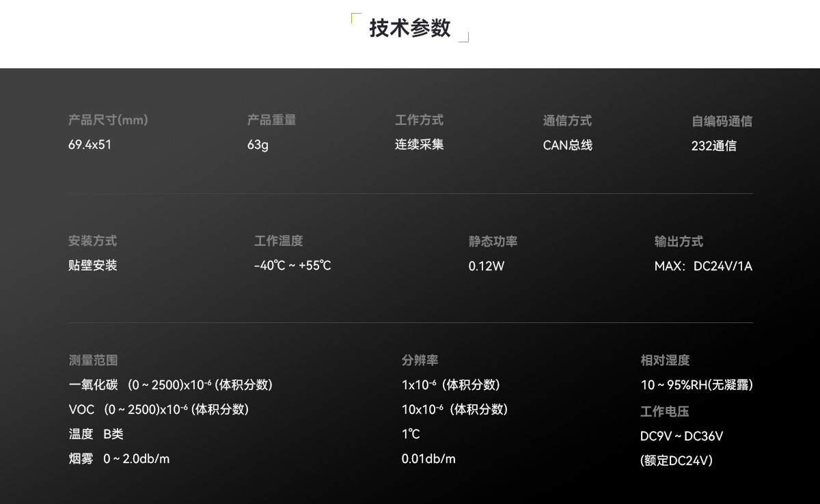820x504 pixels.
Task: Click the -40℃ ~ +55℃ temperature range
Action: point(292,266)
